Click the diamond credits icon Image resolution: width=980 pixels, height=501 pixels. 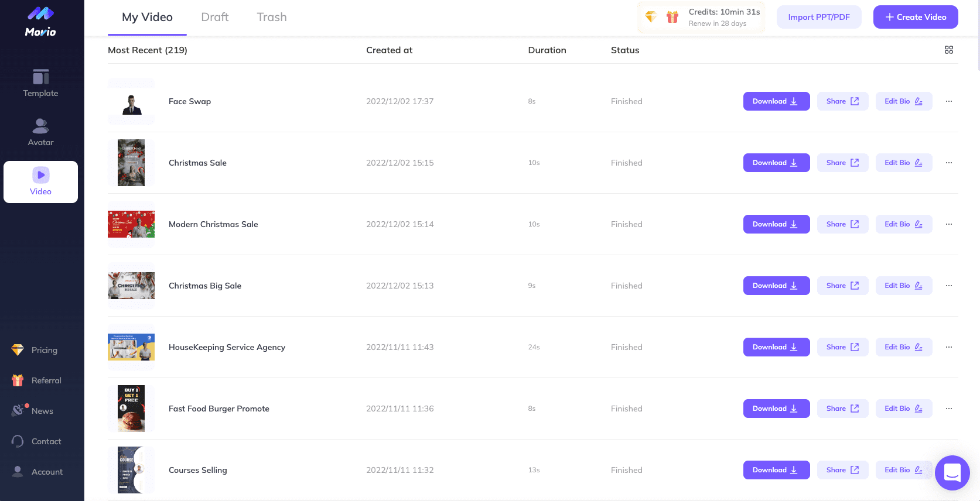[651, 17]
